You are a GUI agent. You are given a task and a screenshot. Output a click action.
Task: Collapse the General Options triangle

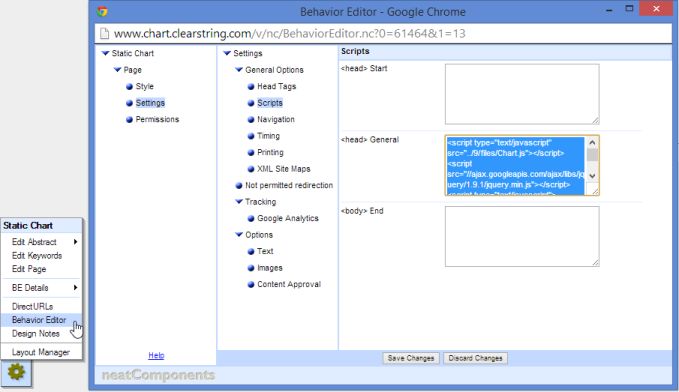pos(239,70)
